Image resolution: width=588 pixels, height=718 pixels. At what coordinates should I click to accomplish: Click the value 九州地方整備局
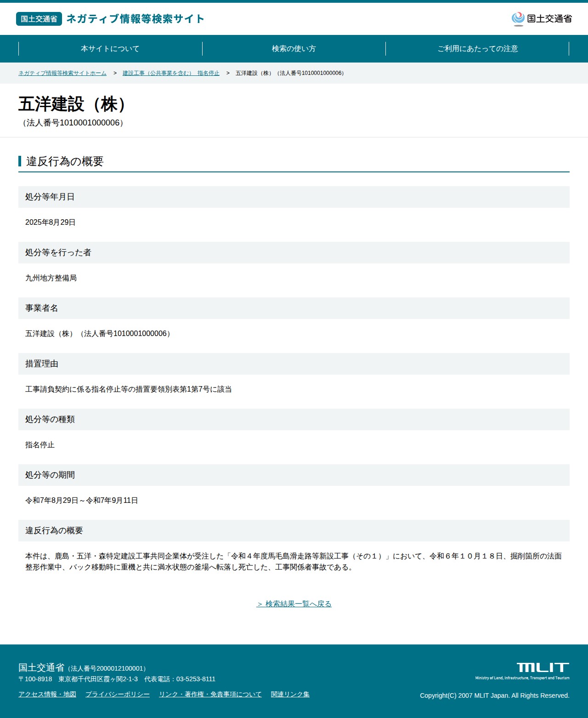click(x=51, y=278)
